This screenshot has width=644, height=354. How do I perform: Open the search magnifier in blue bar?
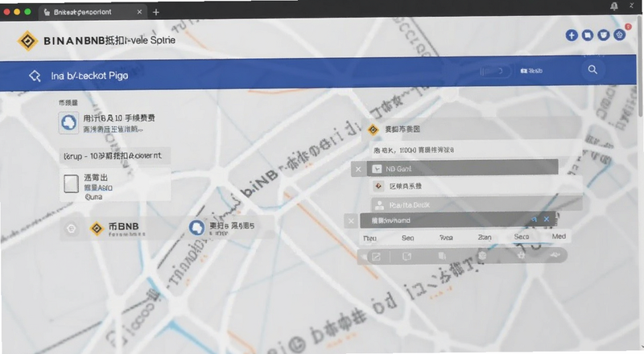592,70
